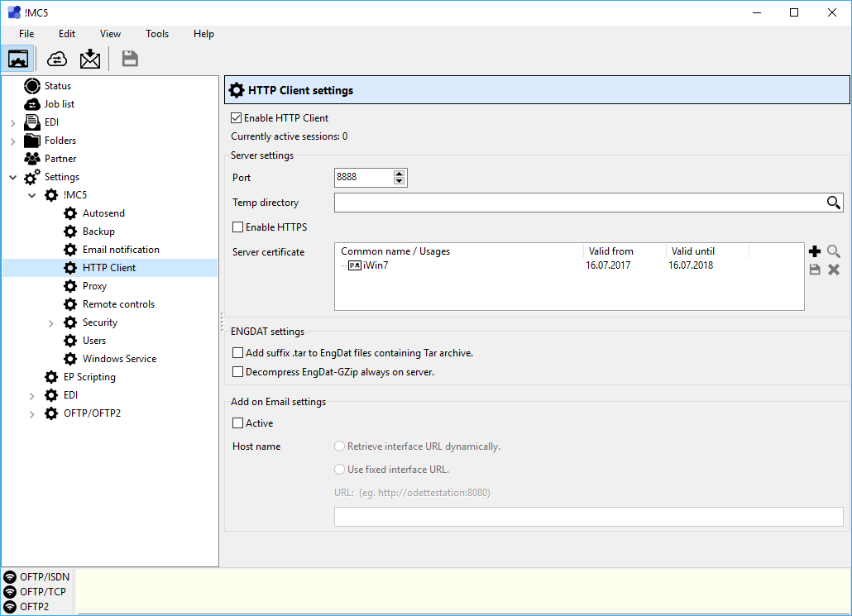Check Add suffix .tar to EngDat files

238,353
